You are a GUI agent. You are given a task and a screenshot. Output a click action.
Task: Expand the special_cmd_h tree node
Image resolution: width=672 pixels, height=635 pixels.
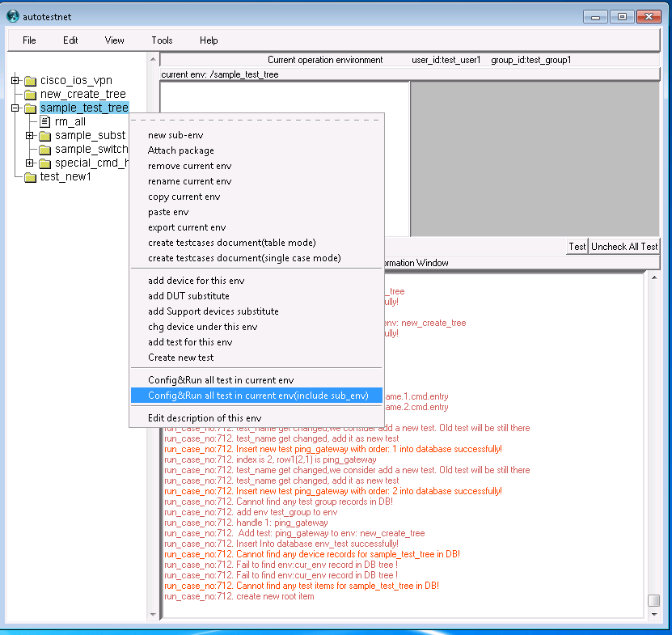[x=30, y=163]
